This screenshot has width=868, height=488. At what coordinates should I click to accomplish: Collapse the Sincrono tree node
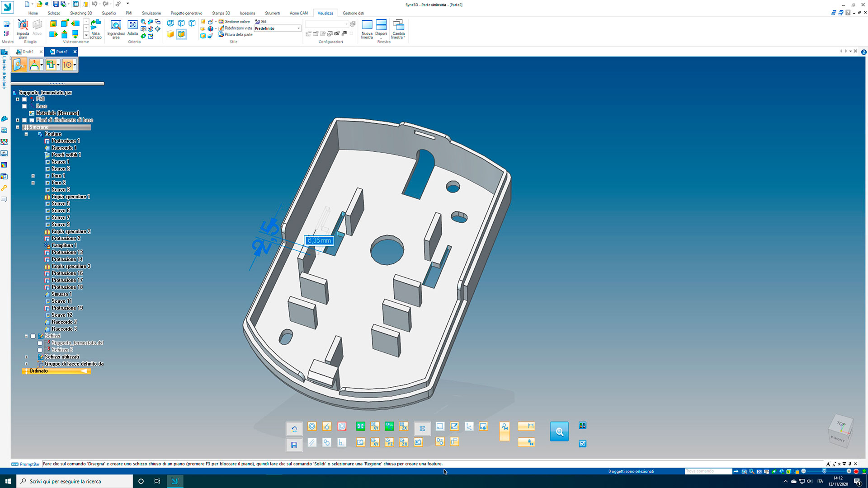(x=18, y=127)
